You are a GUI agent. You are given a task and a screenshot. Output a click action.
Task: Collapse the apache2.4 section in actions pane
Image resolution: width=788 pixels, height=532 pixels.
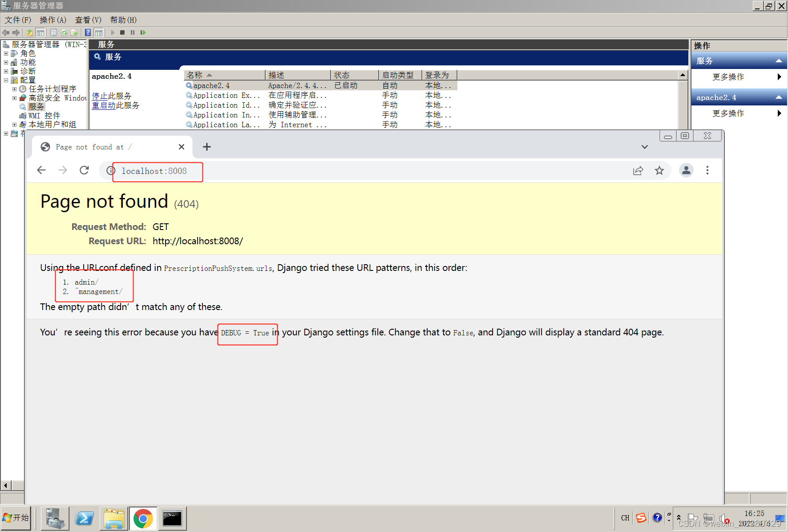(x=779, y=97)
